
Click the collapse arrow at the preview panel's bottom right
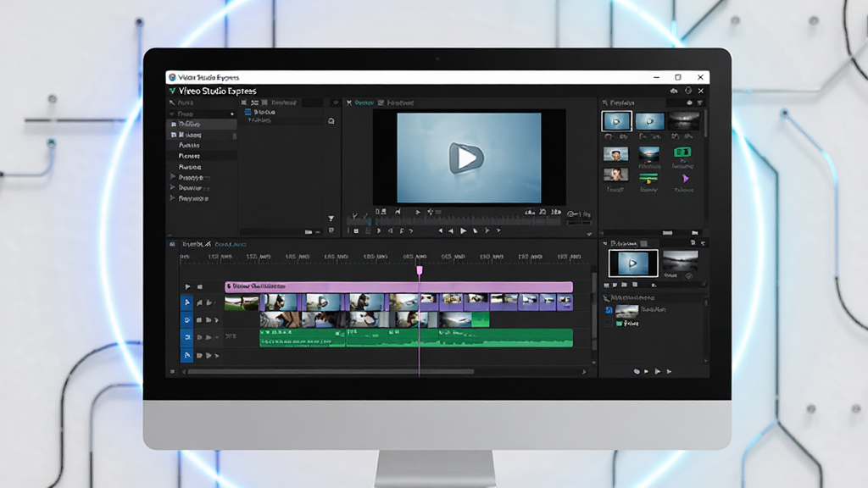[x=589, y=234]
